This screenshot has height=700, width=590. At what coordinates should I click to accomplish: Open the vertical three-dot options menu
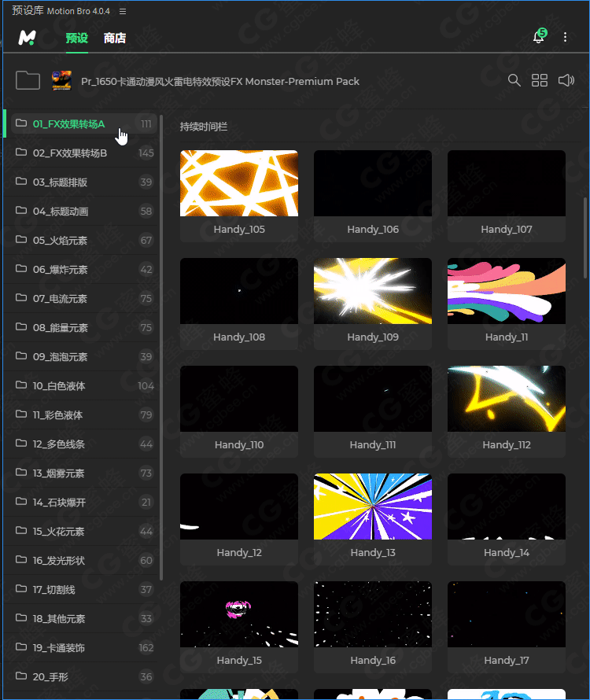[565, 37]
